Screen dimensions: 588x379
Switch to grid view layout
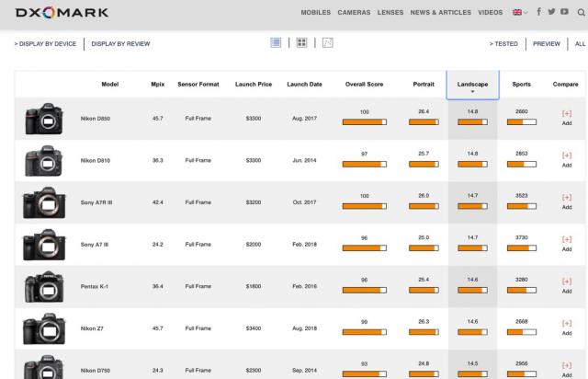(x=301, y=43)
